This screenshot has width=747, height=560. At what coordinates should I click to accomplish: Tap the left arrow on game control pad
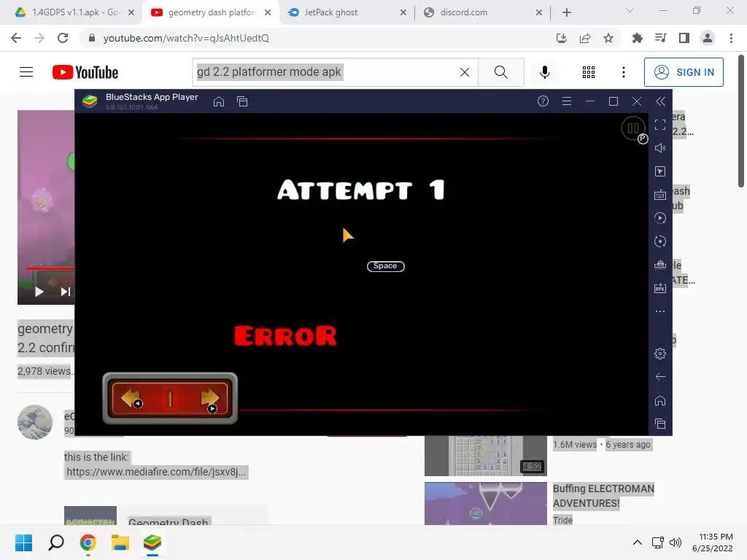130,398
